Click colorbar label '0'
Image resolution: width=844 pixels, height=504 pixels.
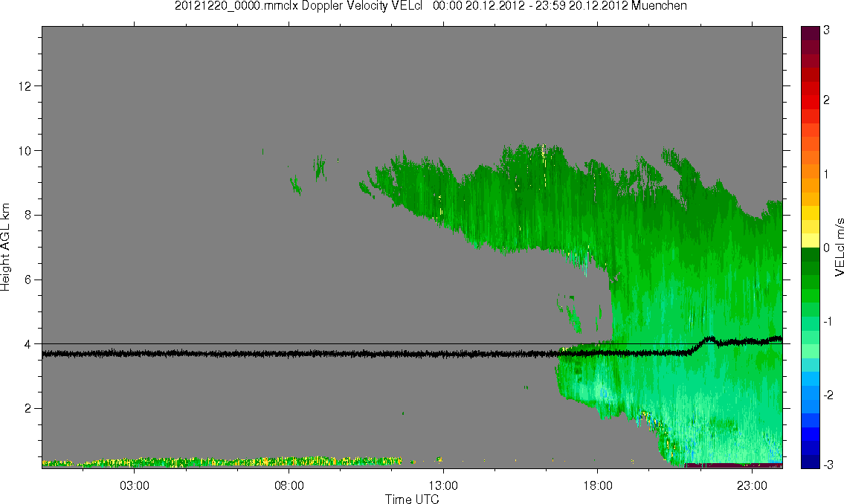click(x=826, y=248)
